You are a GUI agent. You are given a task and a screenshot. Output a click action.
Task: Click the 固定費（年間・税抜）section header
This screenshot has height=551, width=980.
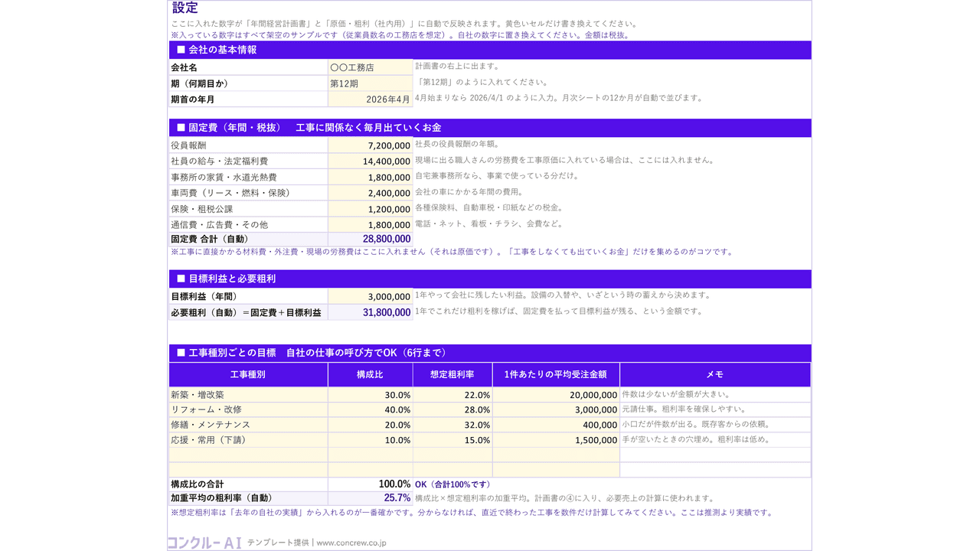(490, 128)
